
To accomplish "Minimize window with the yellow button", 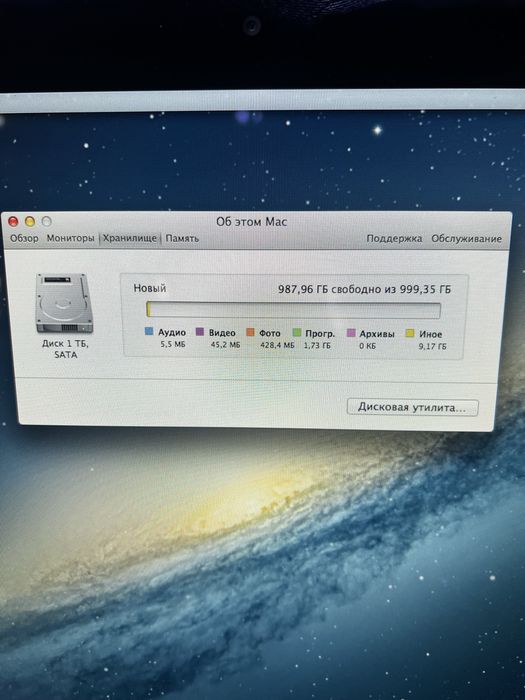I will coord(30,221).
